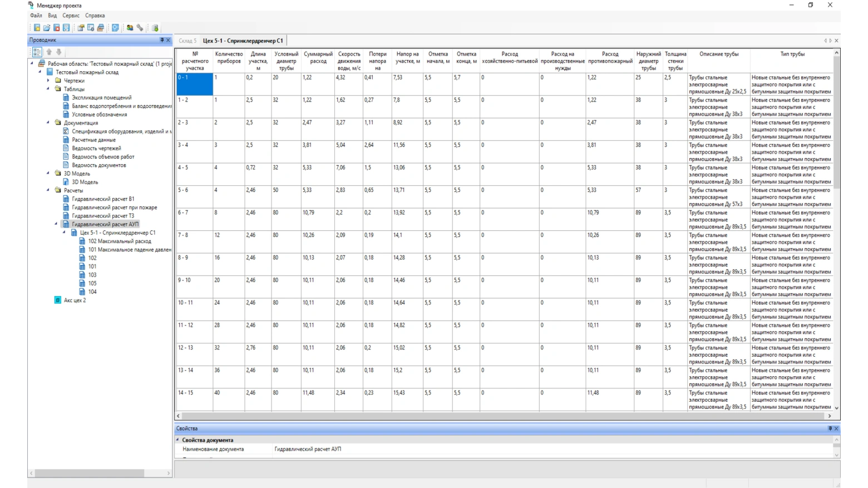Image resolution: width=868 pixels, height=488 pixels.
Task: Open the Файл menu
Action: [x=36, y=16]
